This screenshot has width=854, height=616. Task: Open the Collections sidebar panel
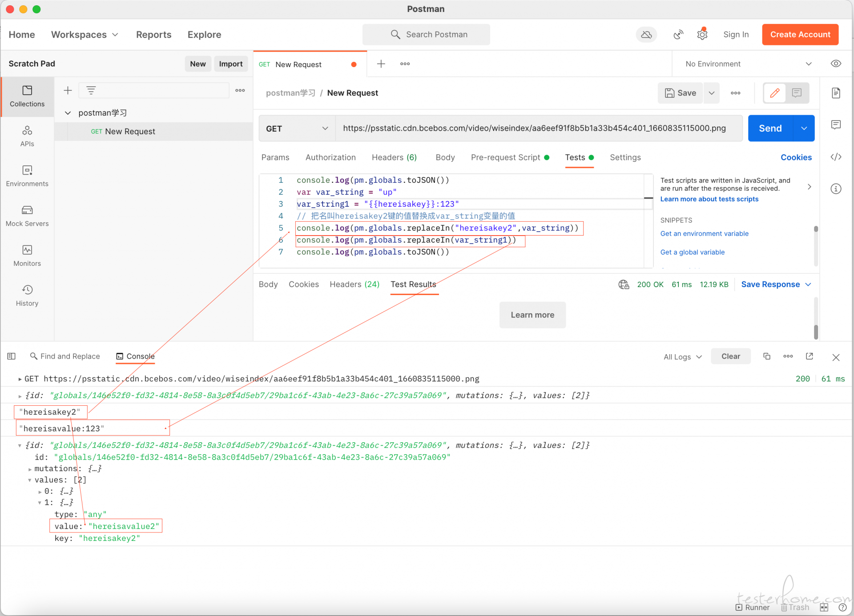click(x=27, y=96)
